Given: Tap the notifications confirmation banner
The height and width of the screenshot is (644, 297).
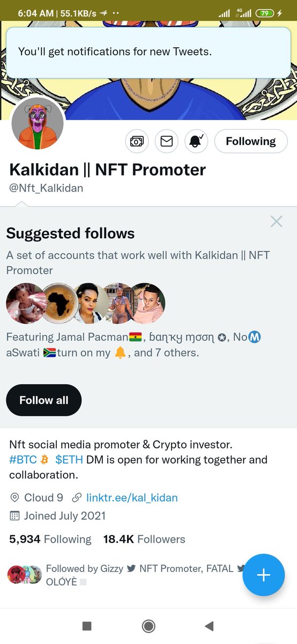Looking at the screenshot, I should click(148, 52).
